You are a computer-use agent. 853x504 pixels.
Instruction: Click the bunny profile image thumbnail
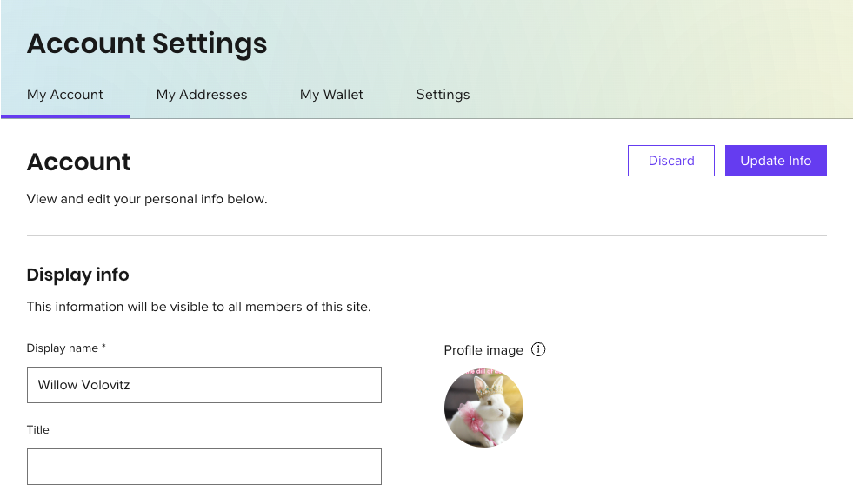483,408
